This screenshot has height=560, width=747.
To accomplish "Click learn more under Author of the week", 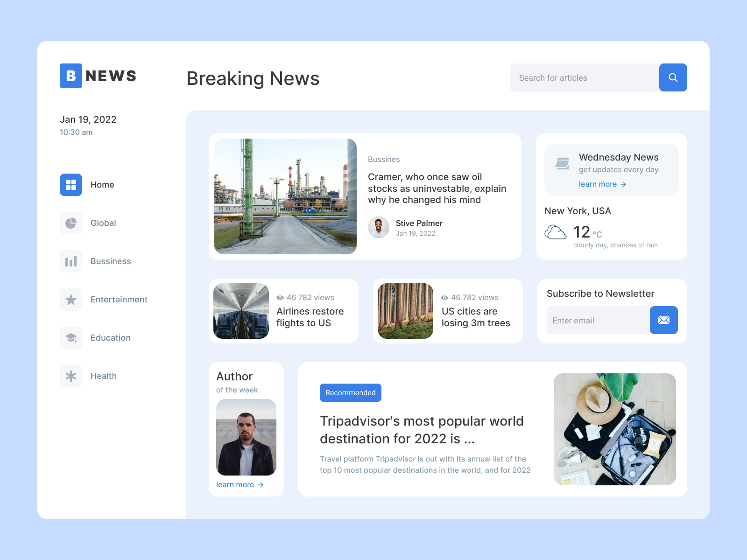I will point(235,484).
